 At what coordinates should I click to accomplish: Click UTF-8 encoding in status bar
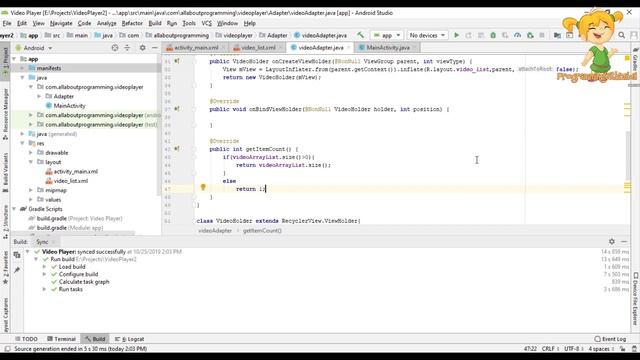(572, 349)
